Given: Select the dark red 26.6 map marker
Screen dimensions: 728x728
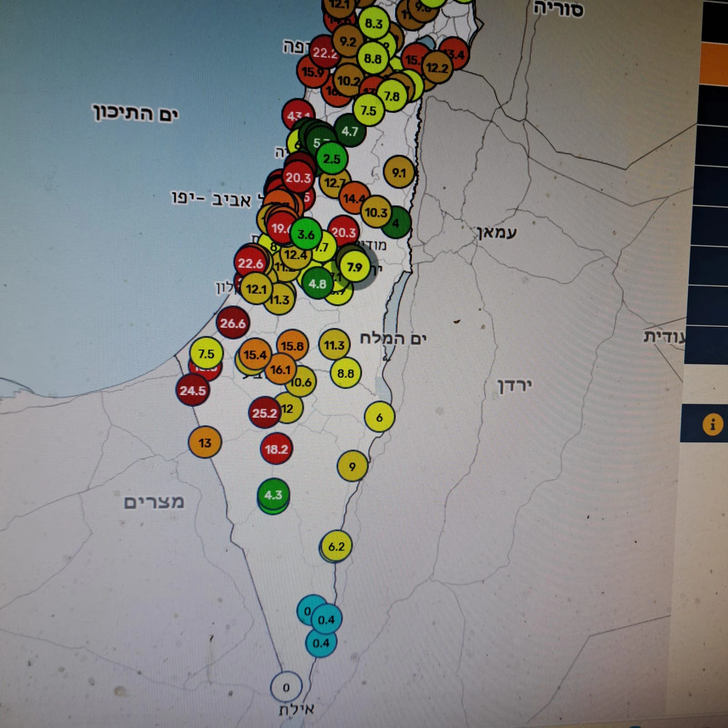Looking at the screenshot, I should pyautogui.click(x=233, y=323).
